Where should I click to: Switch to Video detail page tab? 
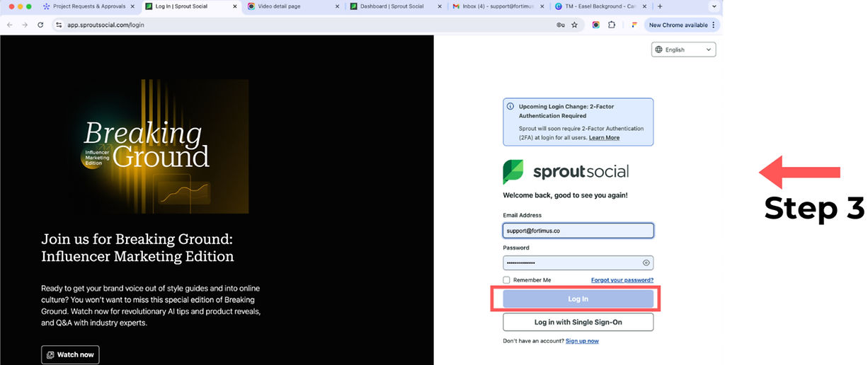pos(294,6)
